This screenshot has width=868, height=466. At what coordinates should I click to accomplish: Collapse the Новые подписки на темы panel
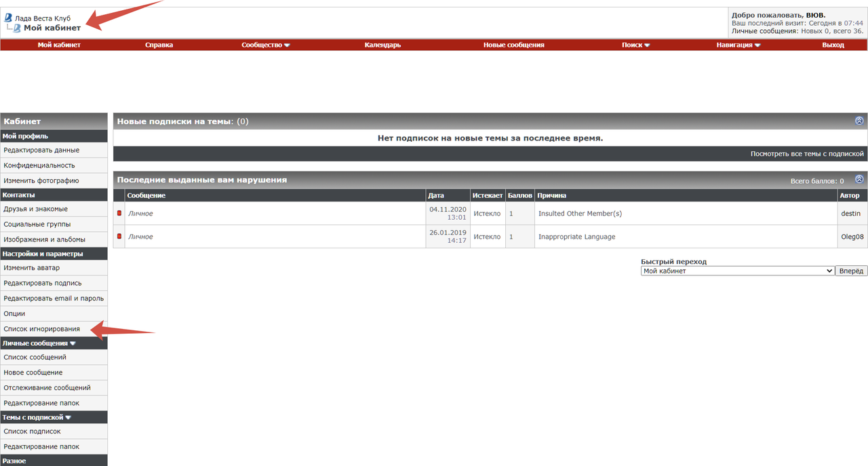coord(859,121)
